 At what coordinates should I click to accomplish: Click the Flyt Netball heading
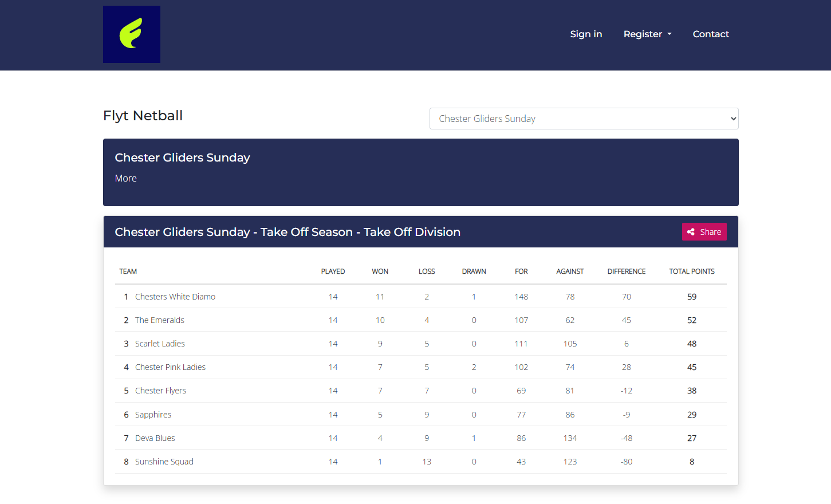point(143,116)
